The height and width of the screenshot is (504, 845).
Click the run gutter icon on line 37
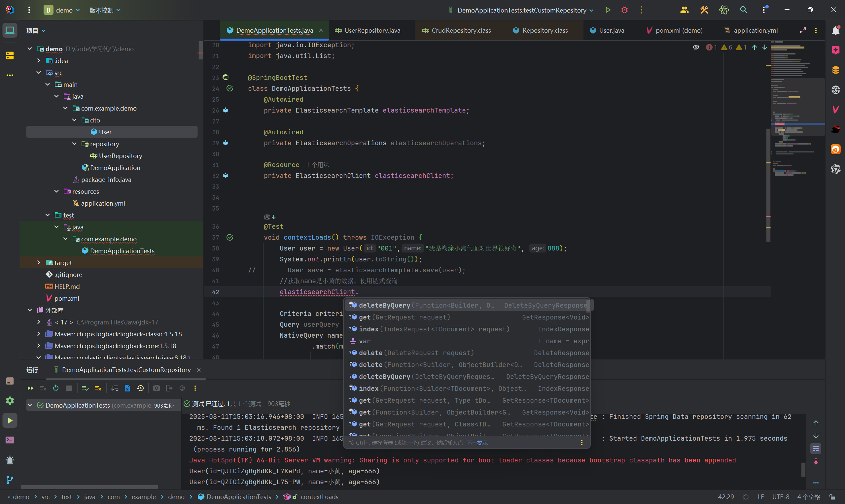pyautogui.click(x=230, y=237)
